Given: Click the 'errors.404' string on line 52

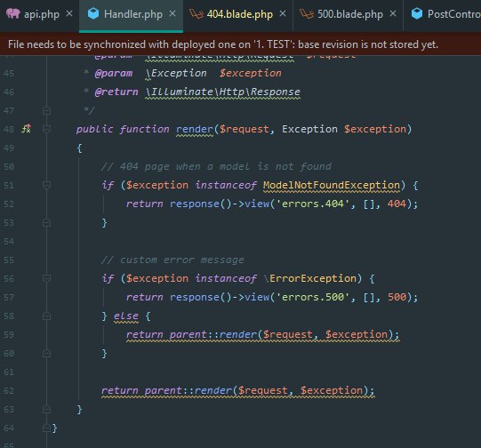Looking at the screenshot, I should click(x=313, y=204).
